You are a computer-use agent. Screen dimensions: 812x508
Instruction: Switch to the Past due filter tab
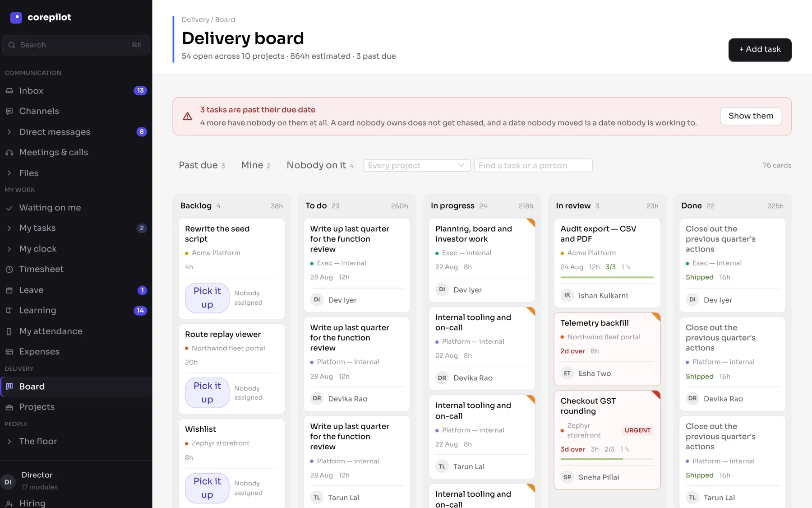(202, 165)
